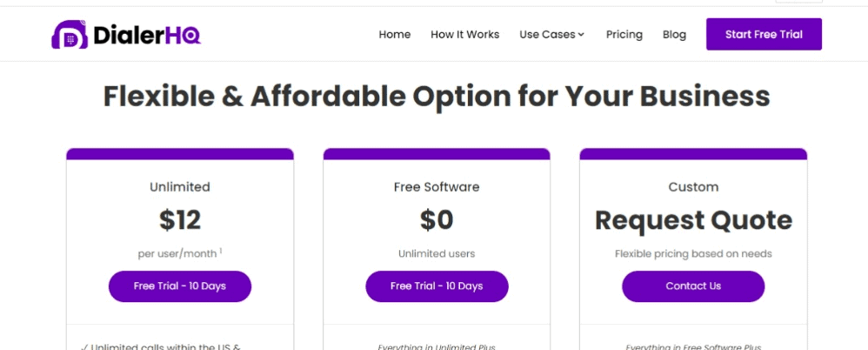The image size is (868, 350).
Task: Click the $0 price on Free Software
Action: click(437, 220)
